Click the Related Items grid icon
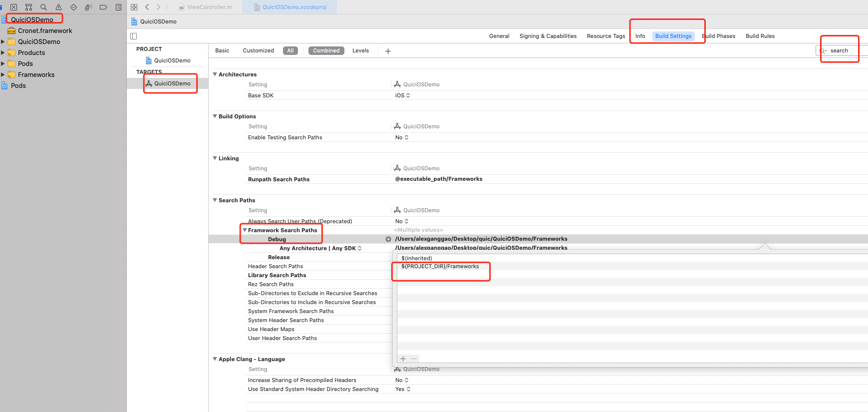Viewport: 868px width, 412px height. pos(134,7)
